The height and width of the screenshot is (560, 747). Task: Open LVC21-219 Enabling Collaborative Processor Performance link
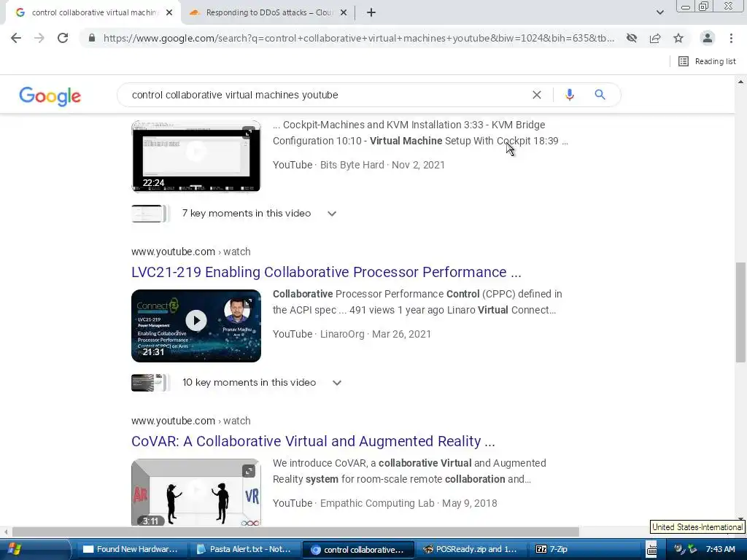(x=326, y=272)
